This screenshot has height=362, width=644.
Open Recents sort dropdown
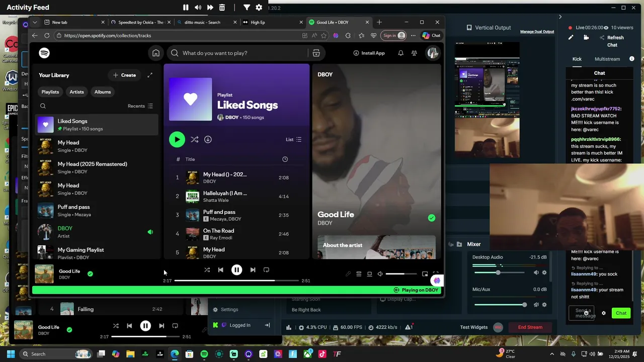tap(140, 106)
